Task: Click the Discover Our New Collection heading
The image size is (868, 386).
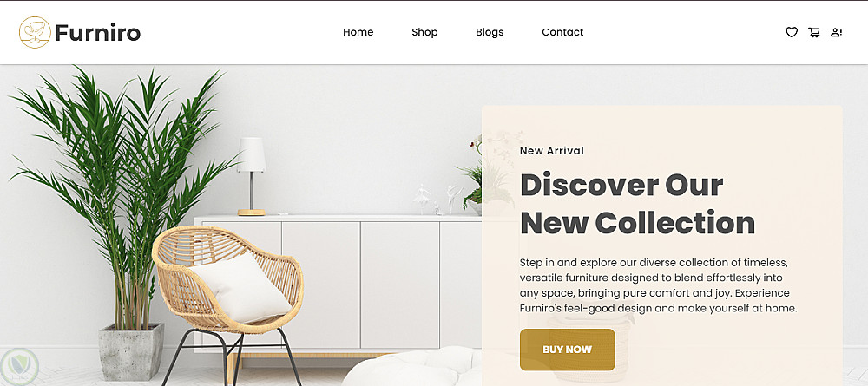Action: pyautogui.click(x=637, y=204)
